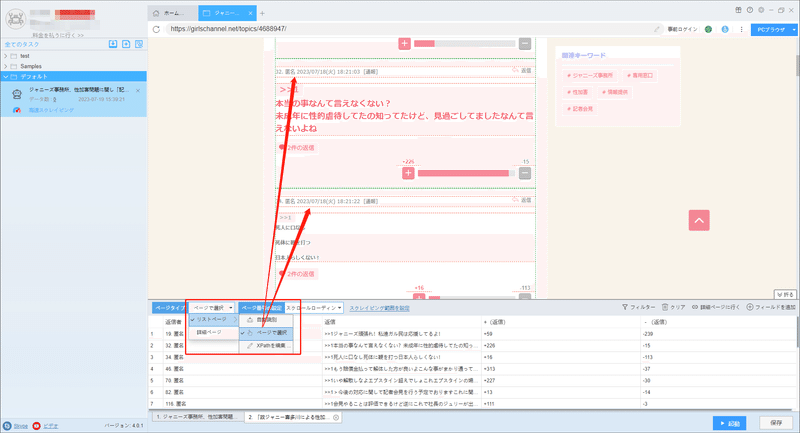Click the blue round icon in browser toolbar

(725, 29)
